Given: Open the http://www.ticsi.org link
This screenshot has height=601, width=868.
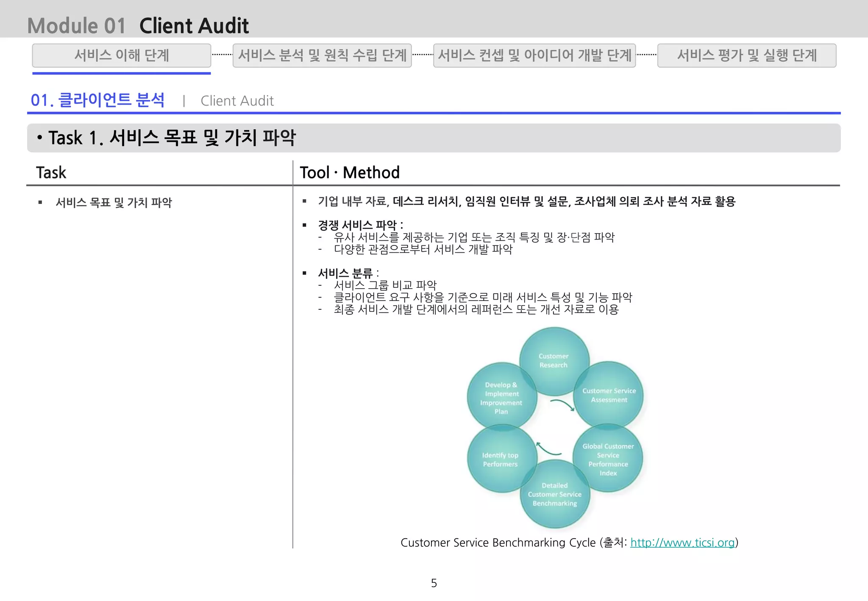Looking at the screenshot, I should pyautogui.click(x=682, y=543).
